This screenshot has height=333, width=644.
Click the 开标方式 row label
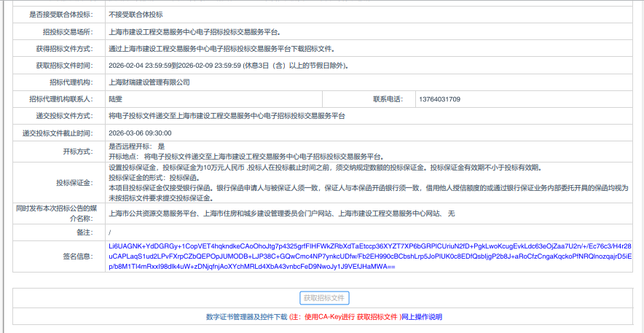78,152
